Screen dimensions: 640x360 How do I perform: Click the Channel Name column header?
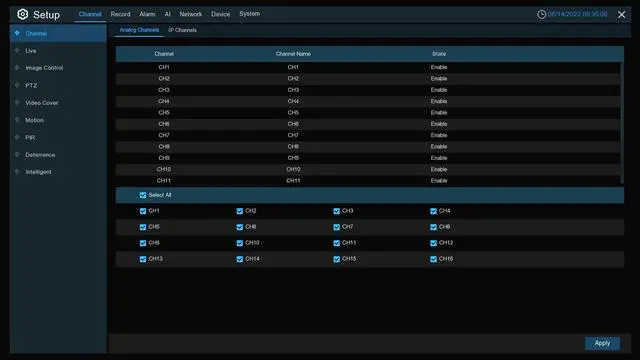[x=293, y=54]
